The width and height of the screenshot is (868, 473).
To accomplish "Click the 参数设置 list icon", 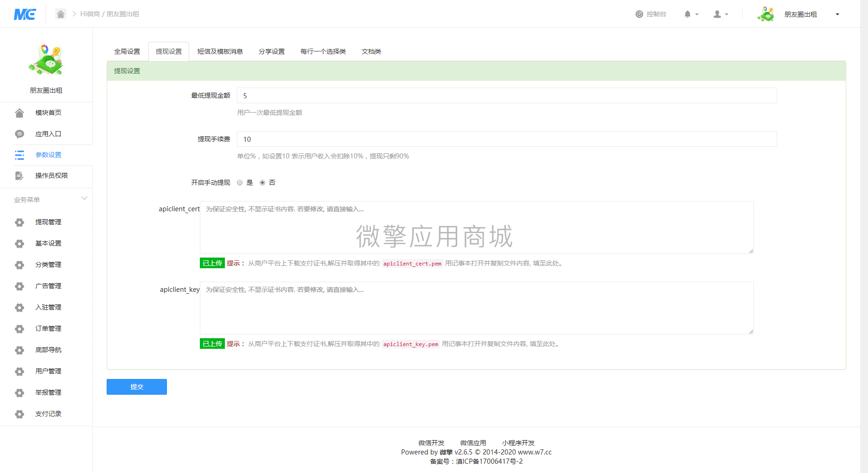I will [19, 155].
